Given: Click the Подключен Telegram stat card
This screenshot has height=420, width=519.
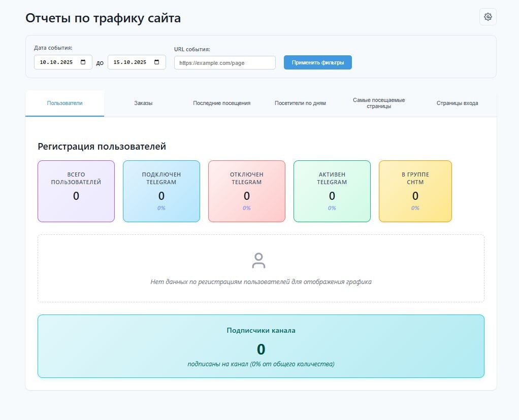Looking at the screenshot, I should [161, 191].
